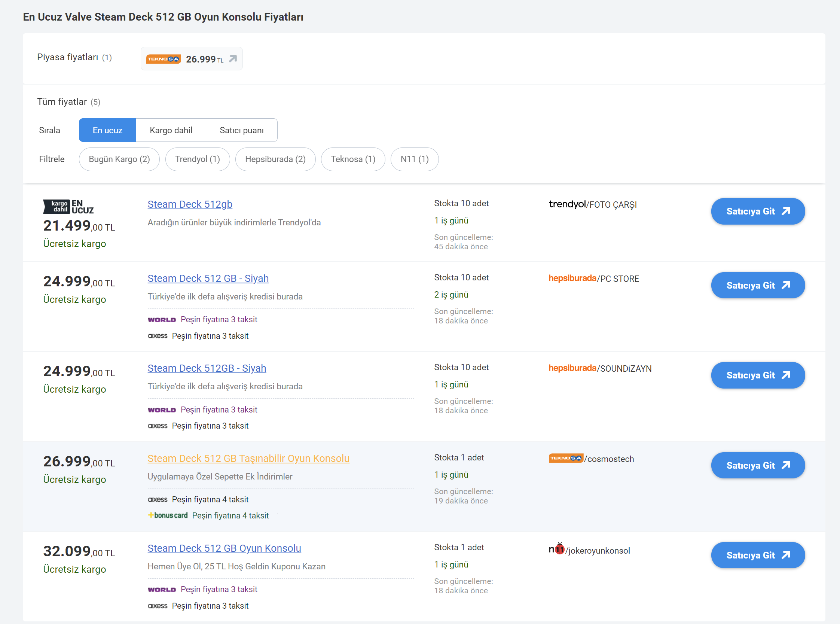Click the 21.499,00 TL price
This screenshot has width=840, height=624.
pos(79,226)
